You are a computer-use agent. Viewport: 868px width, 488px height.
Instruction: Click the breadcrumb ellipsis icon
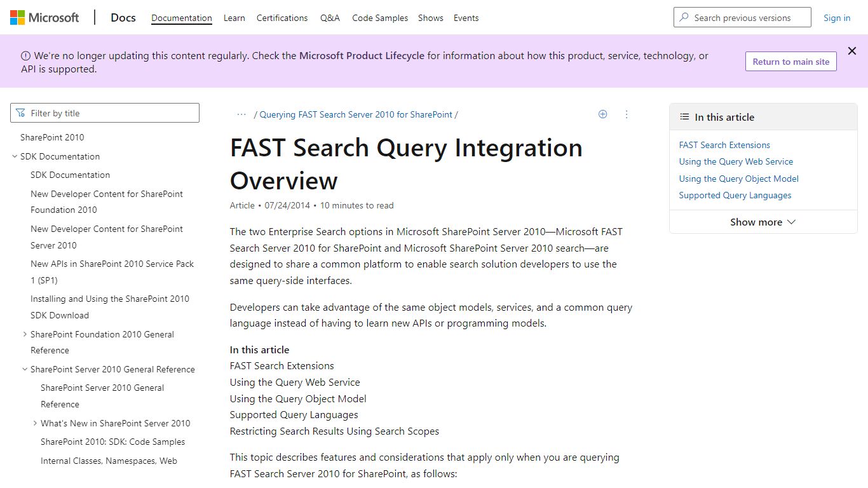(x=241, y=114)
